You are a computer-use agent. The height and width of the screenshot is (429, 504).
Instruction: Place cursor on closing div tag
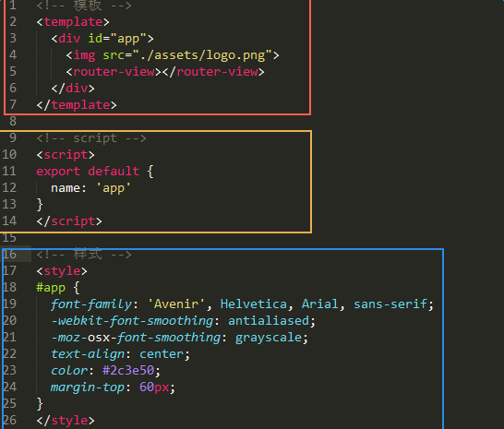point(73,89)
